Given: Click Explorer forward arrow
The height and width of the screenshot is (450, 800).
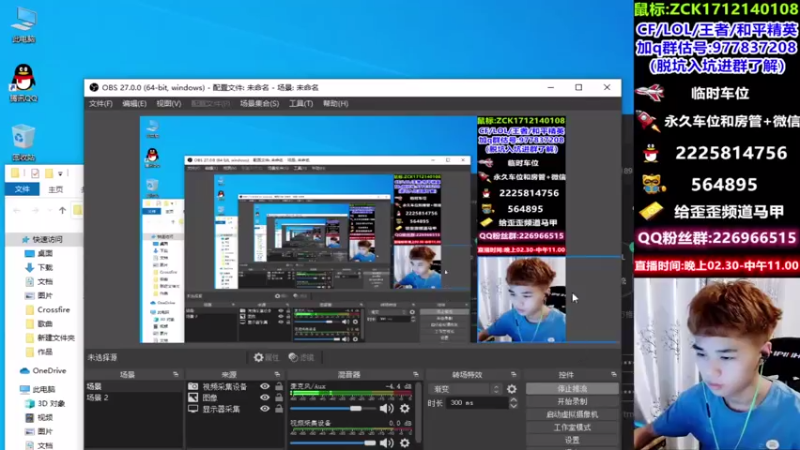Looking at the screenshot, I should pyautogui.click(x=35, y=210).
